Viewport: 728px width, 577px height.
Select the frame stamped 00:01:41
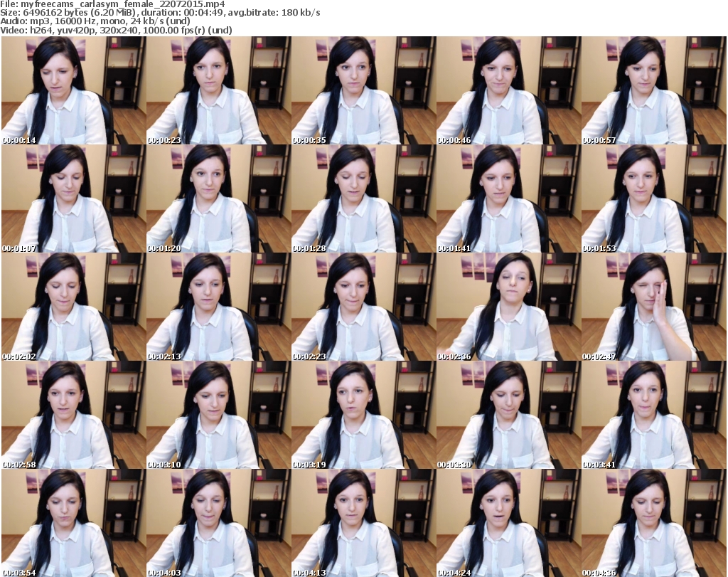tap(508, 198)
